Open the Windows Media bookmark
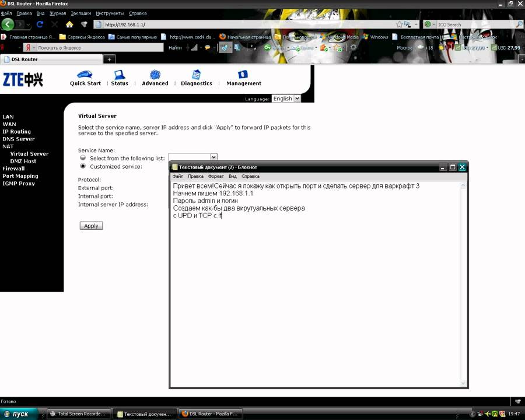 [339, 37]
